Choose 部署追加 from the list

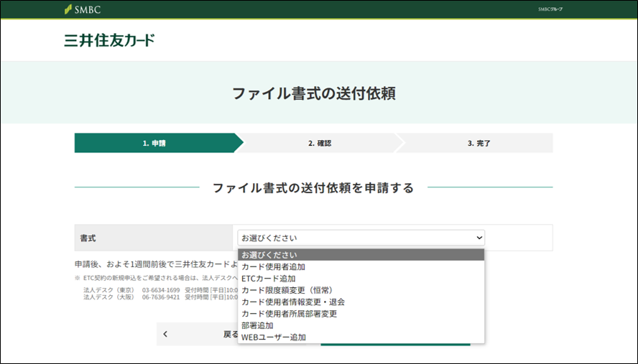point(361,326)
